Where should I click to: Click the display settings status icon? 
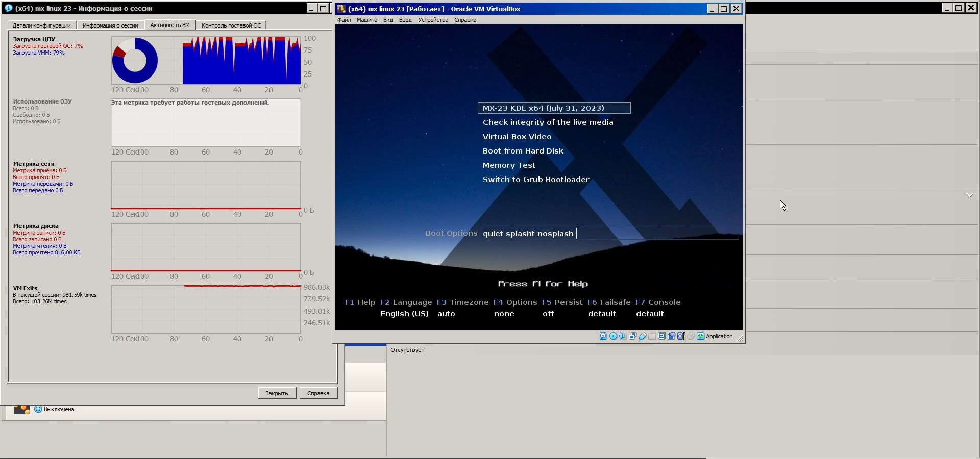(x=662, y=336)
